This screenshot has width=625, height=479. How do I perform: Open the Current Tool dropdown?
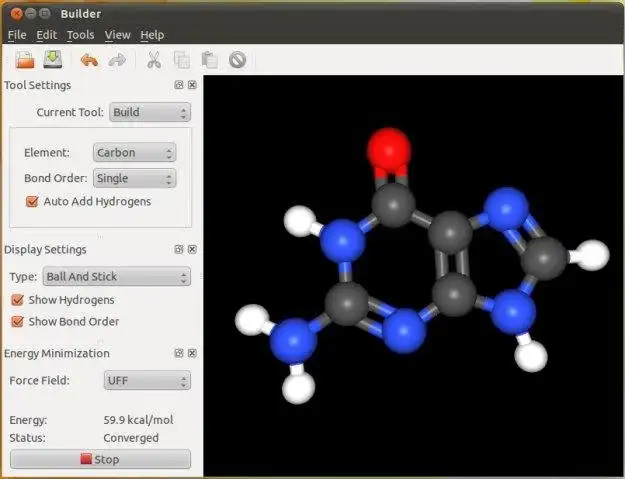150,112
